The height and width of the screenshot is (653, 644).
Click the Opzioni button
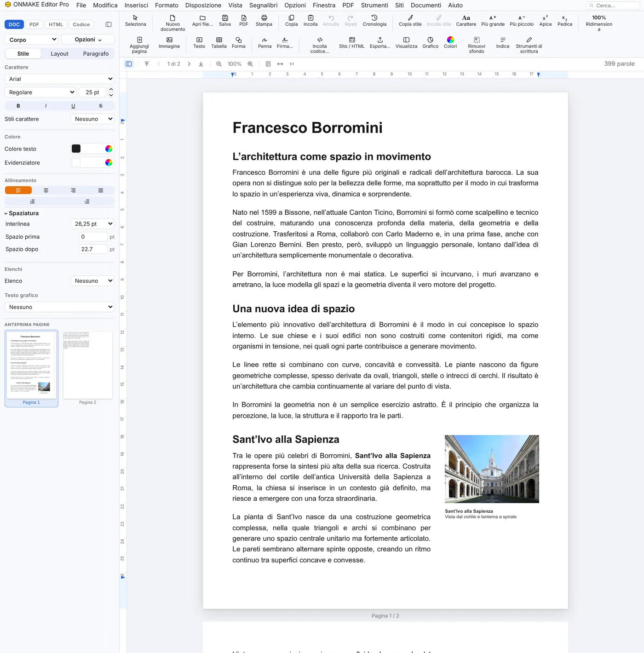[x=88, y=40]
